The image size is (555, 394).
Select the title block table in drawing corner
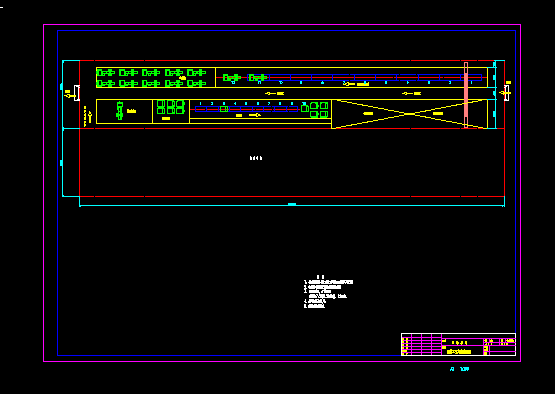(458, 344)
